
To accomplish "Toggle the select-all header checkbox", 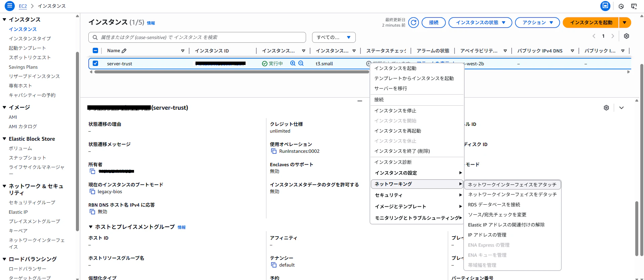I will click(x=95, y=50).
